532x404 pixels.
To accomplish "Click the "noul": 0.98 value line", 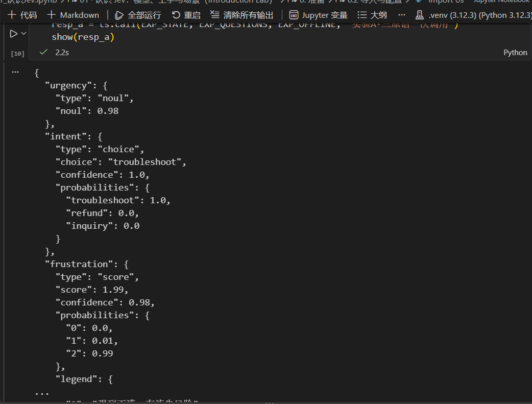I will [87, 111].
